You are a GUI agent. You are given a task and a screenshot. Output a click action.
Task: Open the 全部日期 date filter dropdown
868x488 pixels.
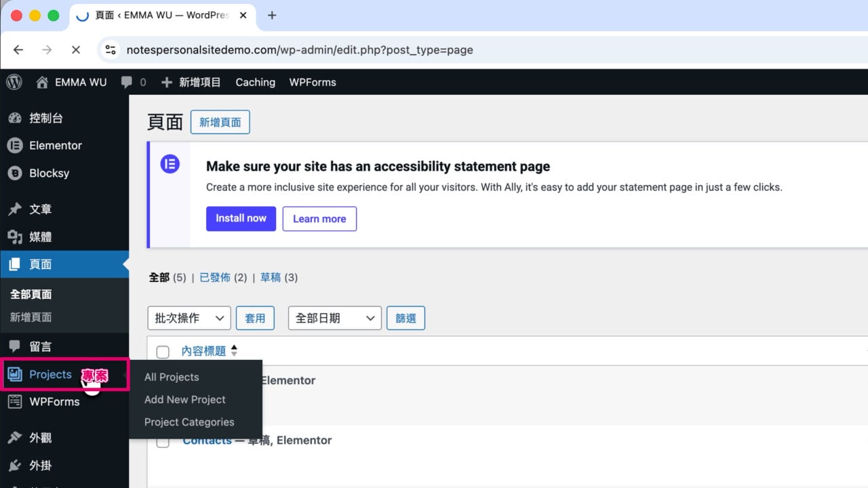click(335, 318)
